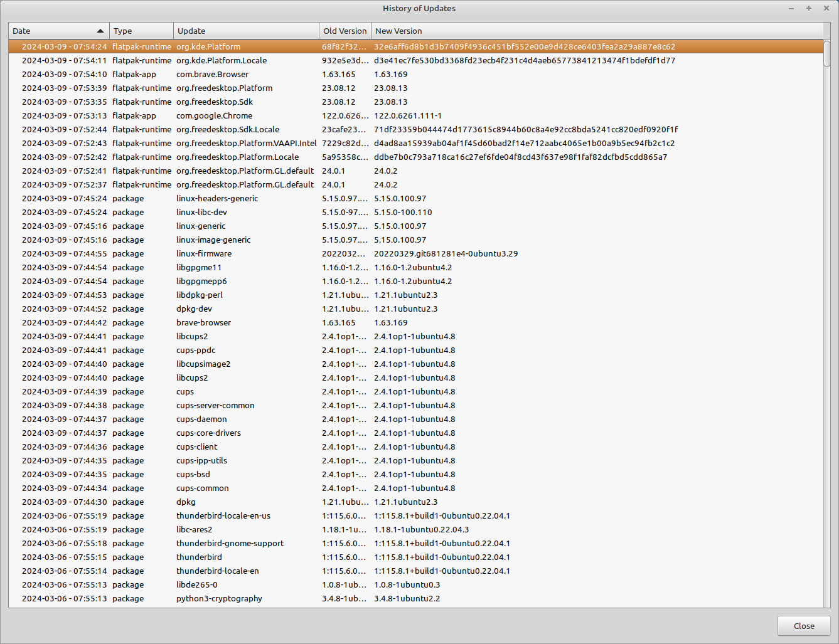Select the thunderbird-gnome-support package row
Viewport: 839px width, 644px height.
click(x=415, y=543)
